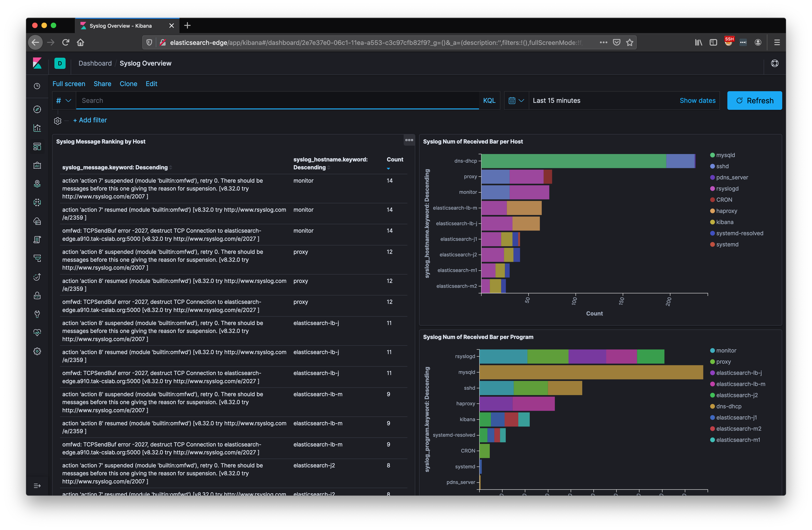Open Stack Monitoring heartbeat icon in sidebar

[37, 332]
